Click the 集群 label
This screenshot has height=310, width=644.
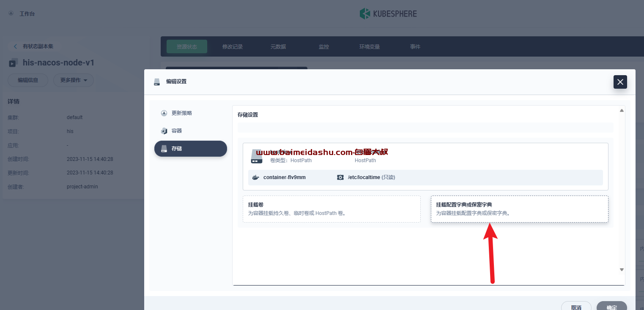click(x=14, y=117)
